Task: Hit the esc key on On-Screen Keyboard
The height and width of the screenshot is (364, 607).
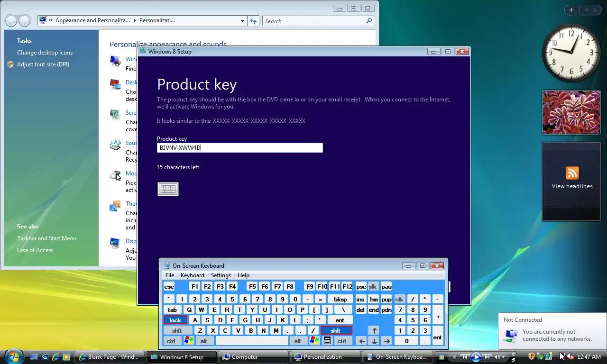Action: (x=169, y=286)
